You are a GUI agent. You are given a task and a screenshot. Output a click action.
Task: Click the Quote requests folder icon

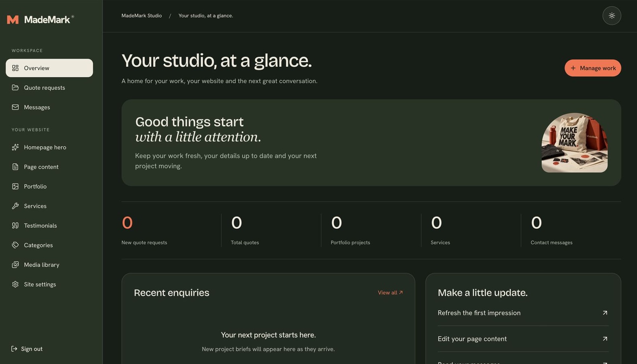pos(15,88)
